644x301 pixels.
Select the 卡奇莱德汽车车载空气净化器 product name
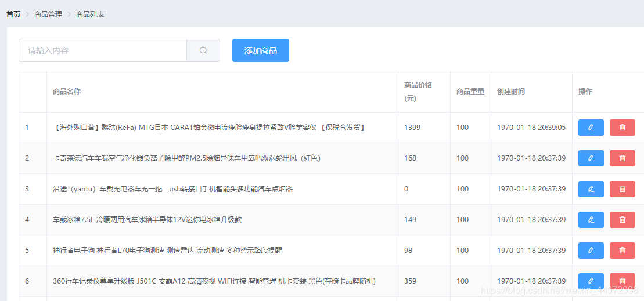click(x=187, y=158)
